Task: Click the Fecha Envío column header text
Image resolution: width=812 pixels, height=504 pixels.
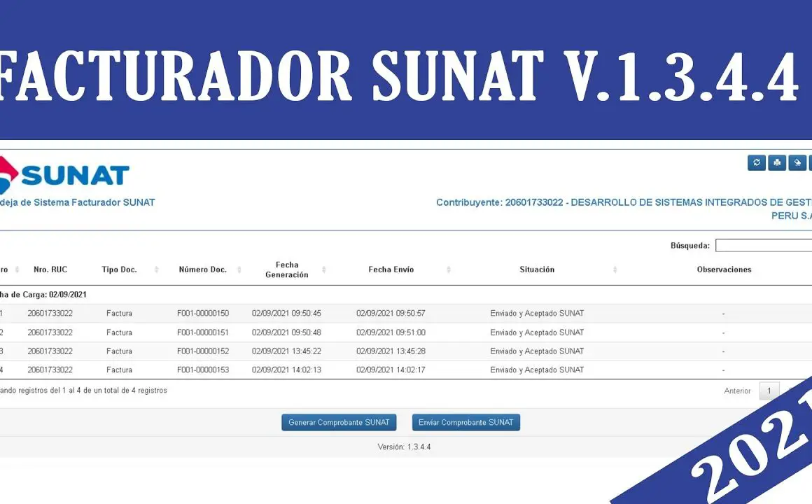Action: (391, 269)
